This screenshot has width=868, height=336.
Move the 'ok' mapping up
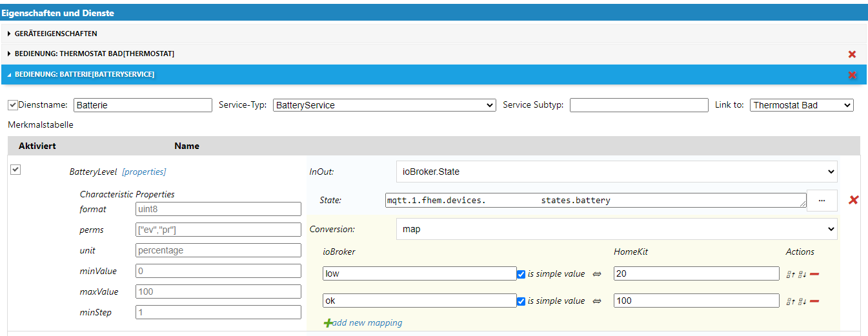pos(791,301)
